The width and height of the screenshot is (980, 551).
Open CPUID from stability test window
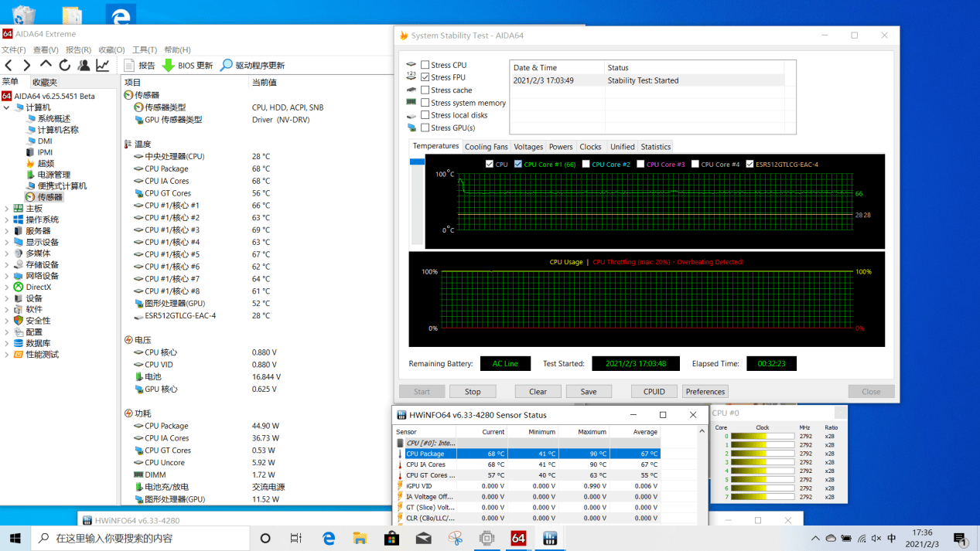click(x=654, y=392)
